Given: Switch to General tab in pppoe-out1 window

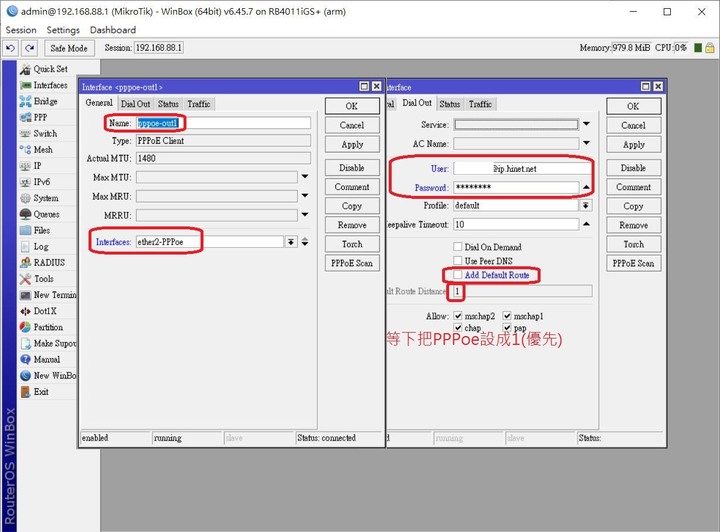Looking at the screenshot, I should [x=99, y=103].
